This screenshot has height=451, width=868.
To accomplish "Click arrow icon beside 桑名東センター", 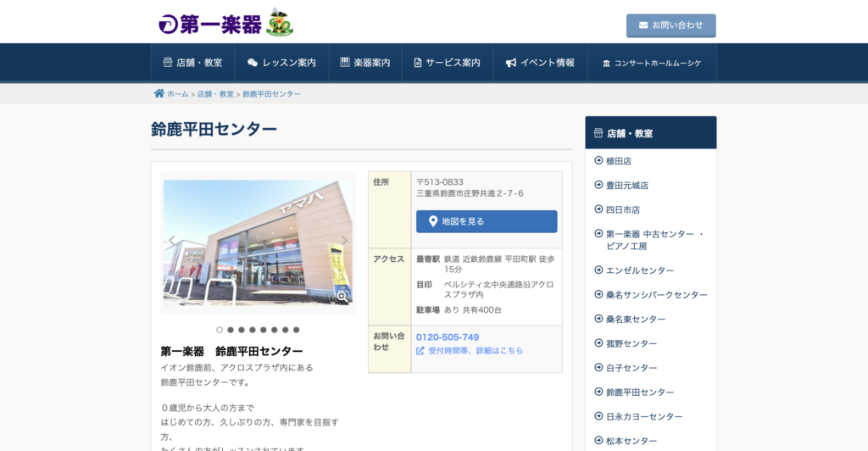I will (x=598, y=319).
